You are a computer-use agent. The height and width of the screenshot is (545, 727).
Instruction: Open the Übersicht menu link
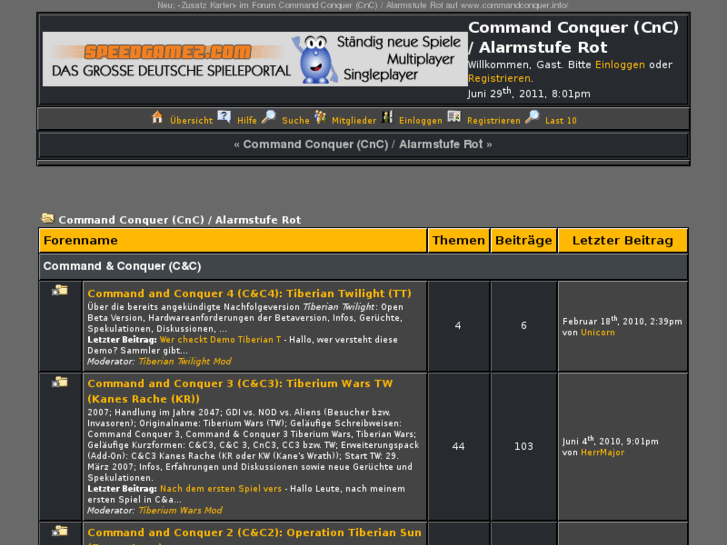coord(191,121)
